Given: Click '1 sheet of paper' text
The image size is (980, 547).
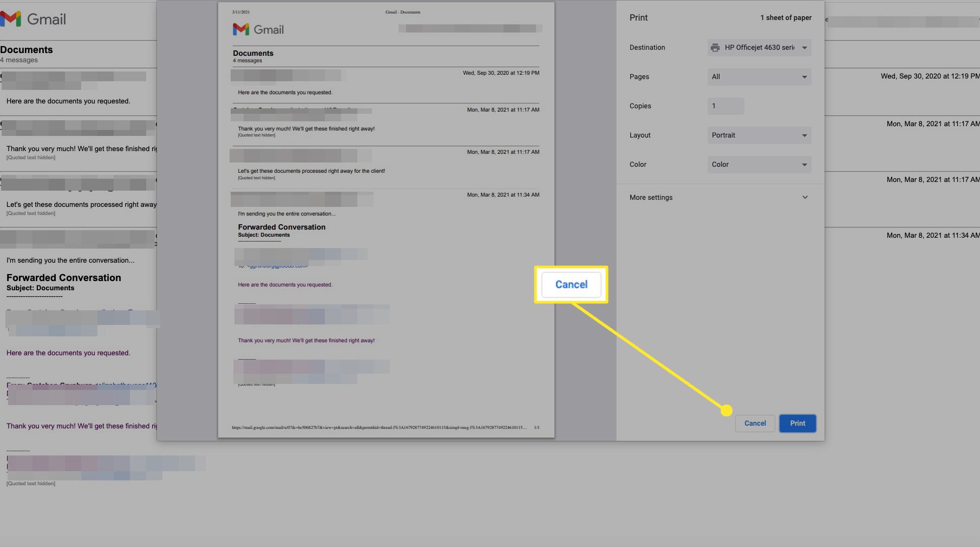Looking at the screenshot, I should click(x=786, y=18).
